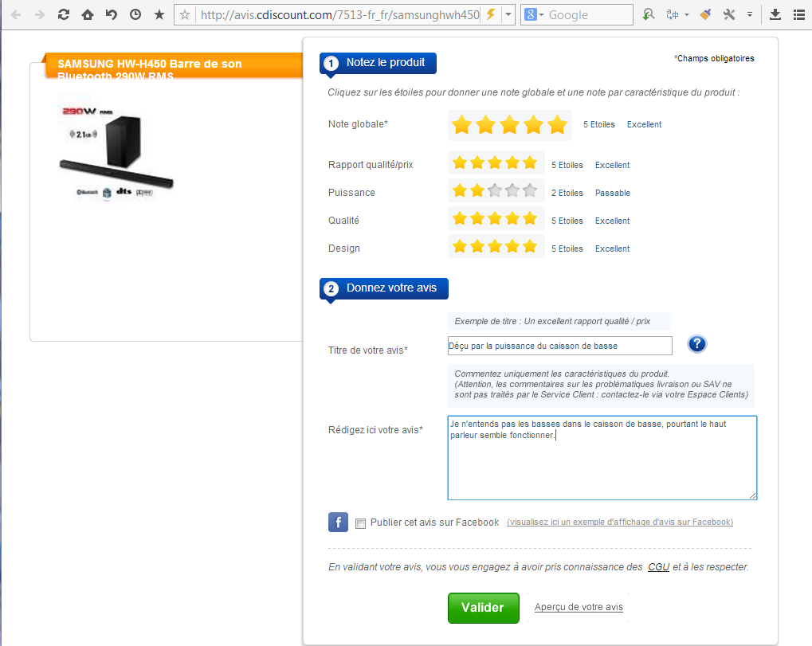Image resolution: width=812 pixels, height=646 pixels.
Task: Set Note globale to four stars
Action: coord(533,125)
